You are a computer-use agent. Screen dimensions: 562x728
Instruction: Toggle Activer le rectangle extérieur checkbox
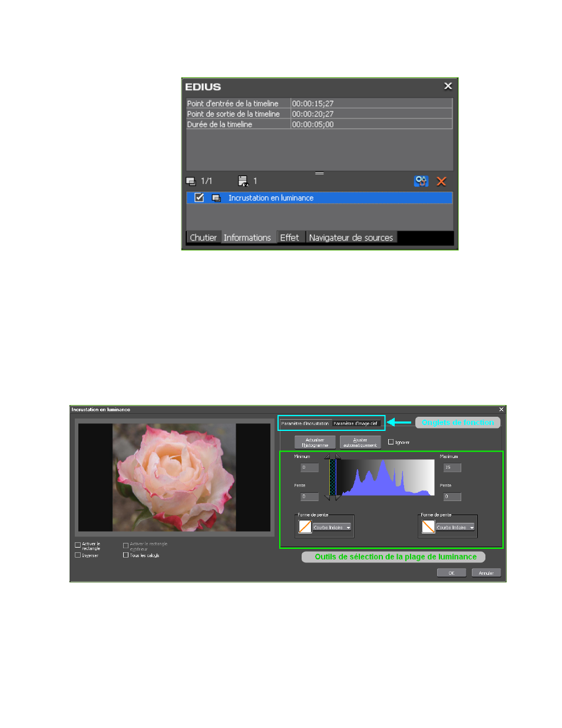[125, 545]
